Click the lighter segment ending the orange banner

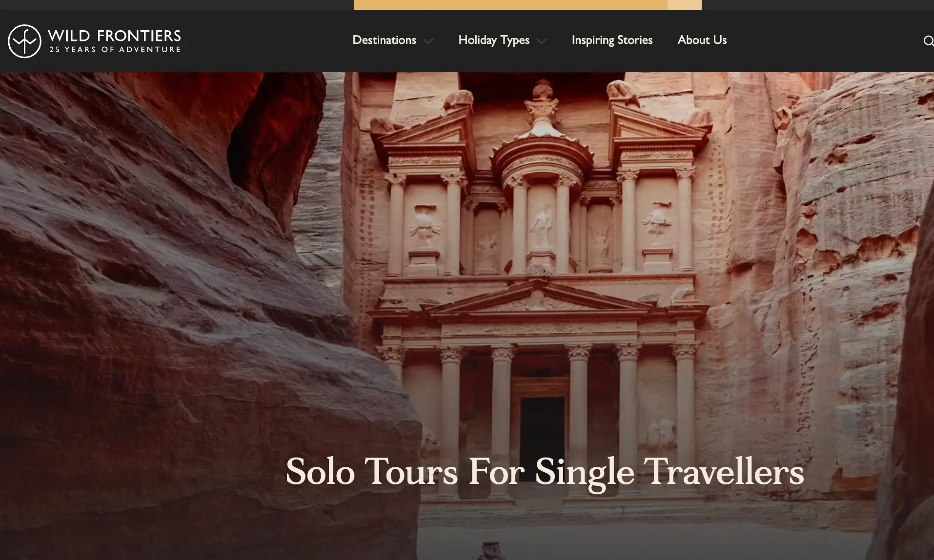click(x=685, y=5)
